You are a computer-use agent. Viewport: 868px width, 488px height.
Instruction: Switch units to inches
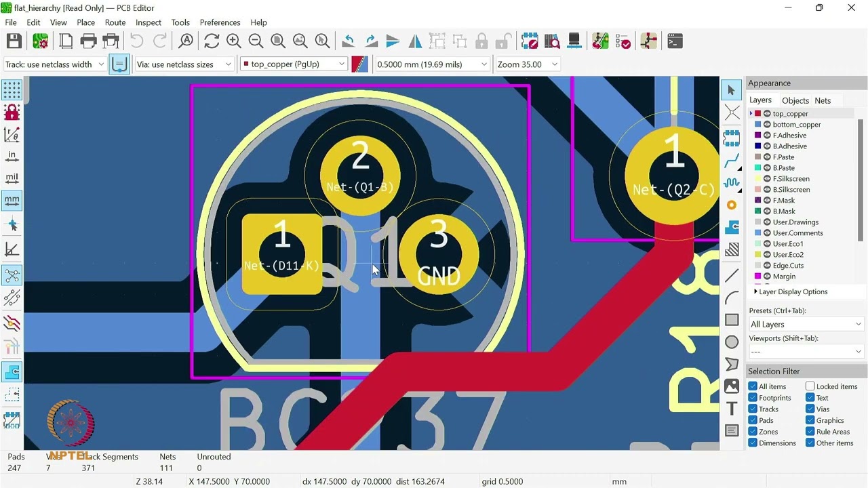(x=12, y=156)
